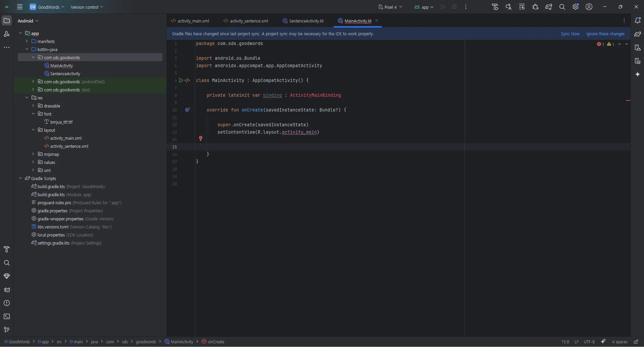Open the Build hammer tool window
The image size is (644, 347).
click(7, 249)
